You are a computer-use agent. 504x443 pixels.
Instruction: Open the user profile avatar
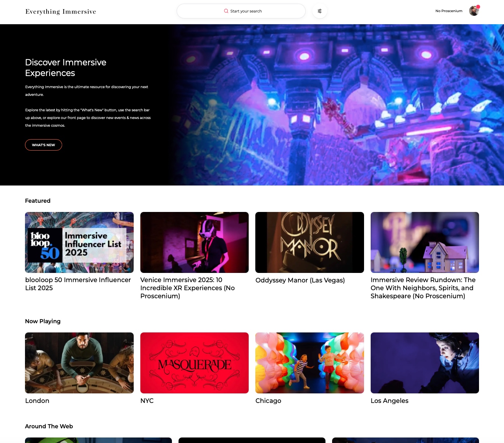click(x=474, y=11)
